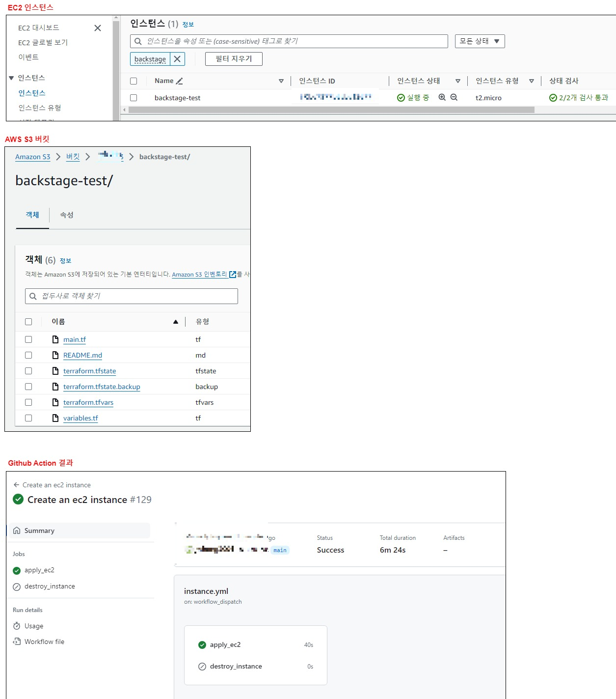The image size is (616, 699).
Task: Click the Workflow file icon
Action: coord(17,642)
